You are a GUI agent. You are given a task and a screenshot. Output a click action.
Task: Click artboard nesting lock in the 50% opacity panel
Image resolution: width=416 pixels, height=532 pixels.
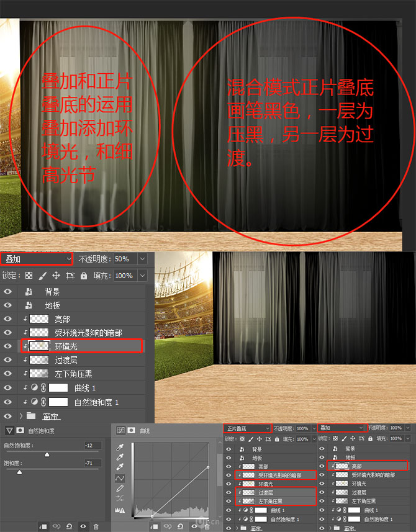pos(70,276)
